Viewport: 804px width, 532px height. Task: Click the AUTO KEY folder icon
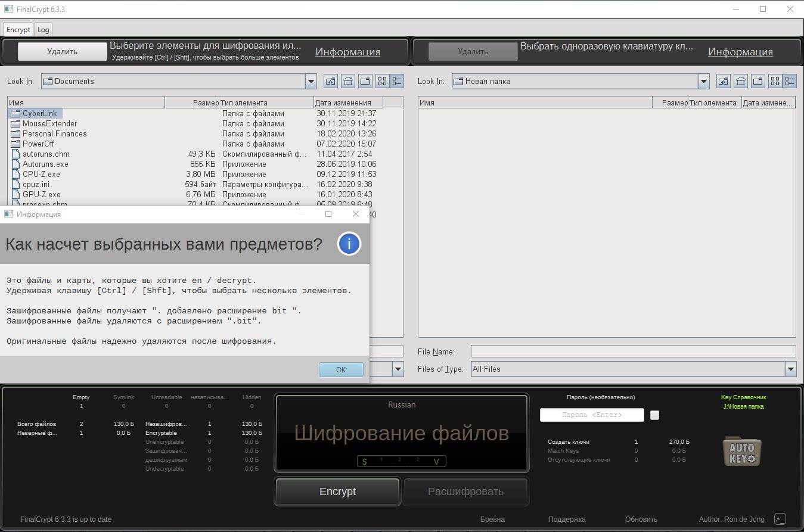click(742, 452)
